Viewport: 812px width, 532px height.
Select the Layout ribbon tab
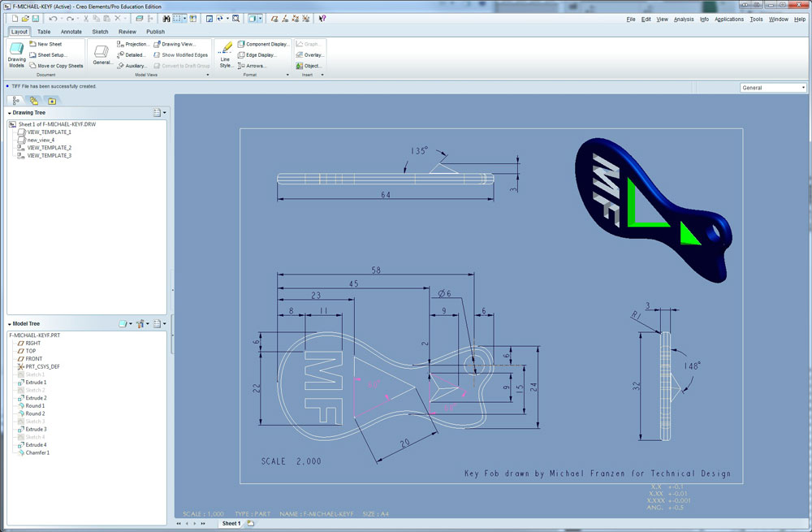point(19,32)
